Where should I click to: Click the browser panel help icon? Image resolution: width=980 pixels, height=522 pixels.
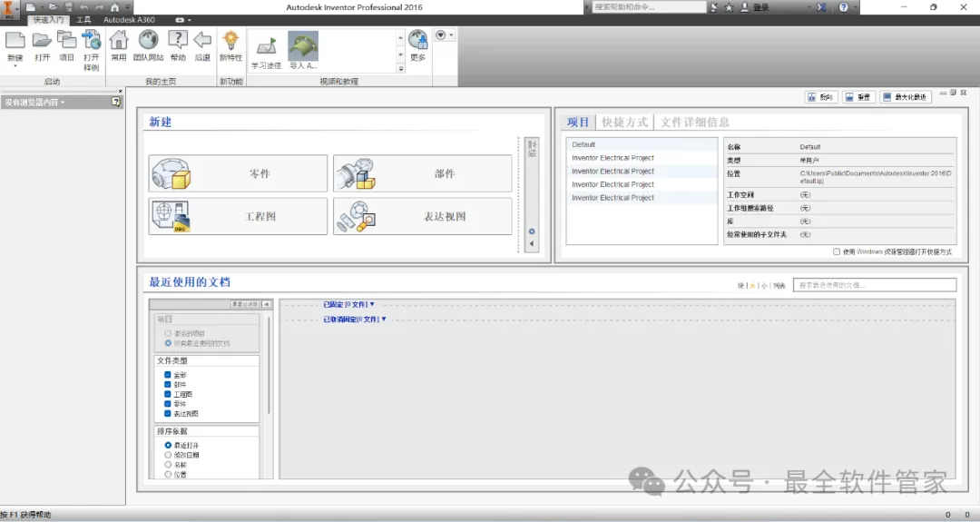115,102
